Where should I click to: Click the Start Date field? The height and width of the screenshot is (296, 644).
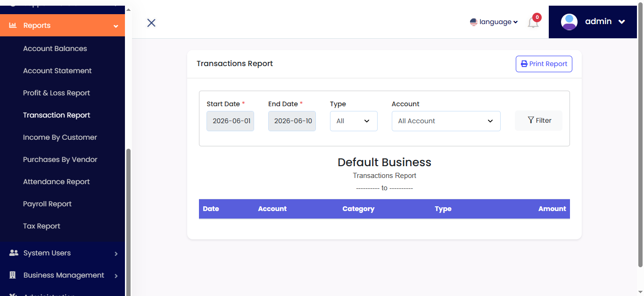(x=230, y=121)
